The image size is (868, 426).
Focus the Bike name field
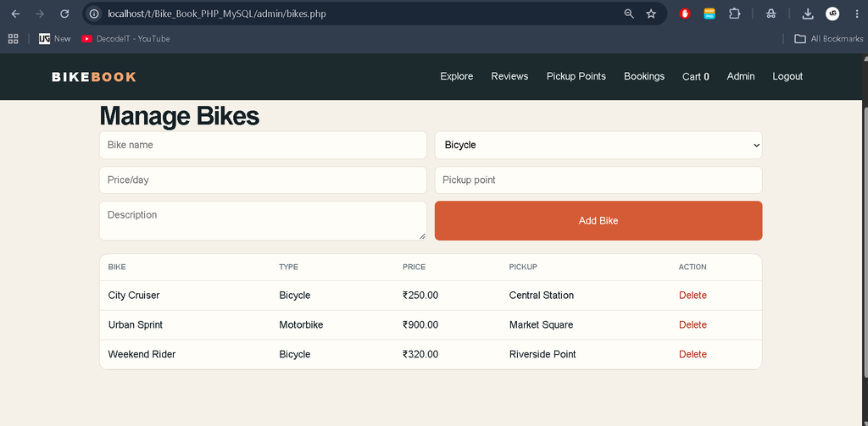click(263, 145)
